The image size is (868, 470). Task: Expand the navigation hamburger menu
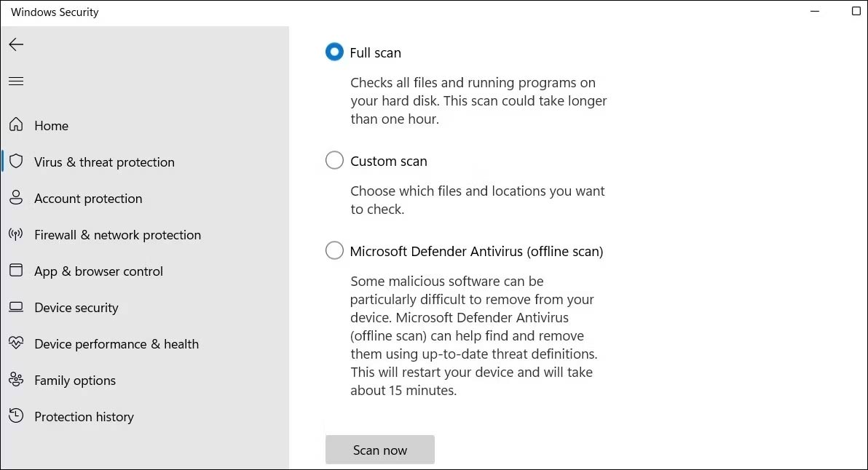[16, 81]
